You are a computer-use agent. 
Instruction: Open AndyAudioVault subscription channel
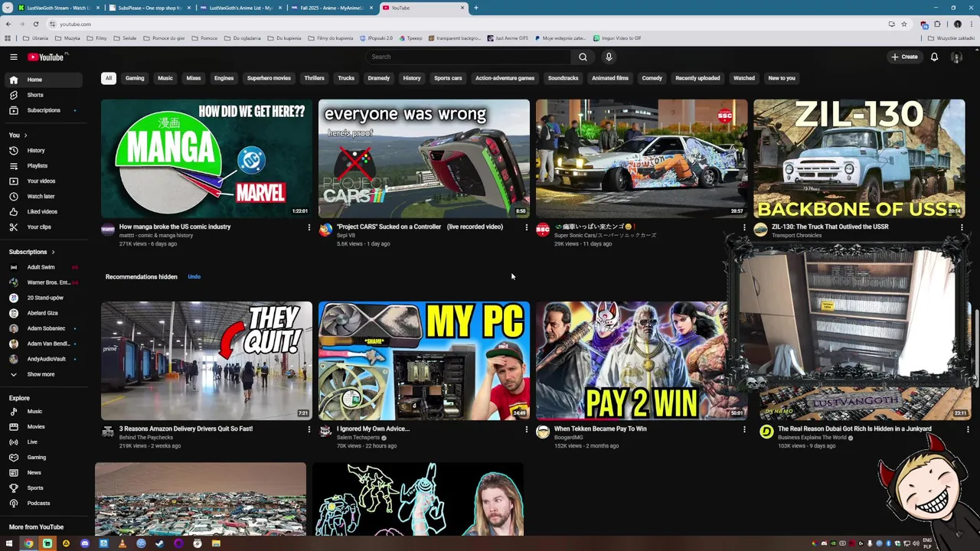tap(44, 359)
